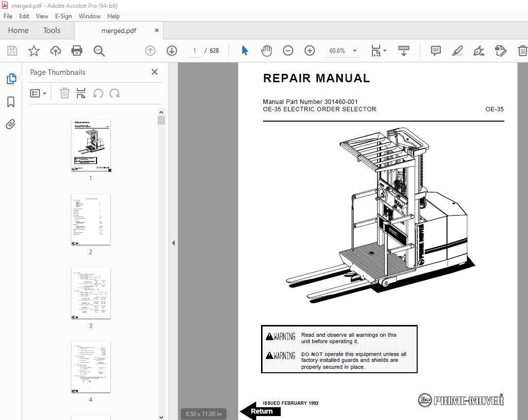The height and width of the screenshot is (420, 528).
Task: Click the Return arrow link
Action: coord(260,411)
